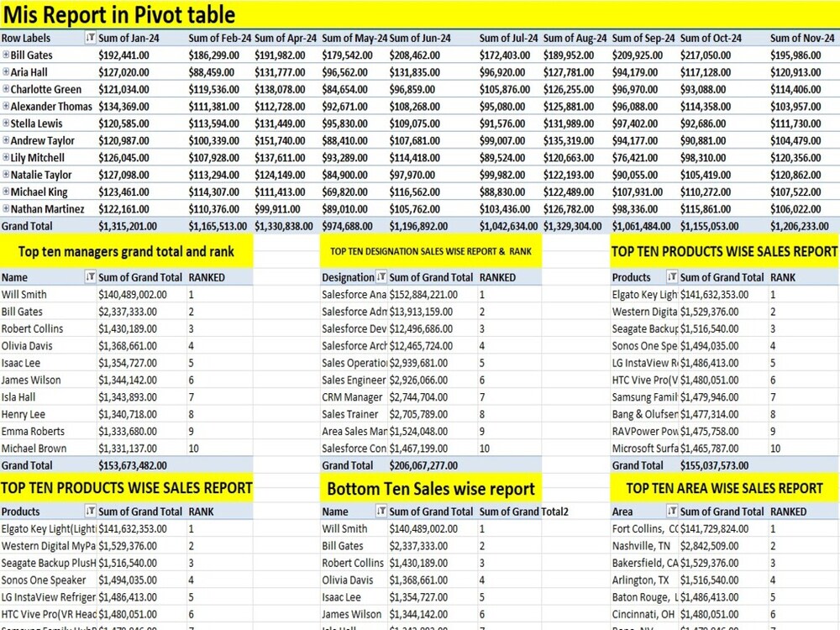Expand the Lily Mitchell pivot row
Screen dimensions: 840x630
point(6,158)
